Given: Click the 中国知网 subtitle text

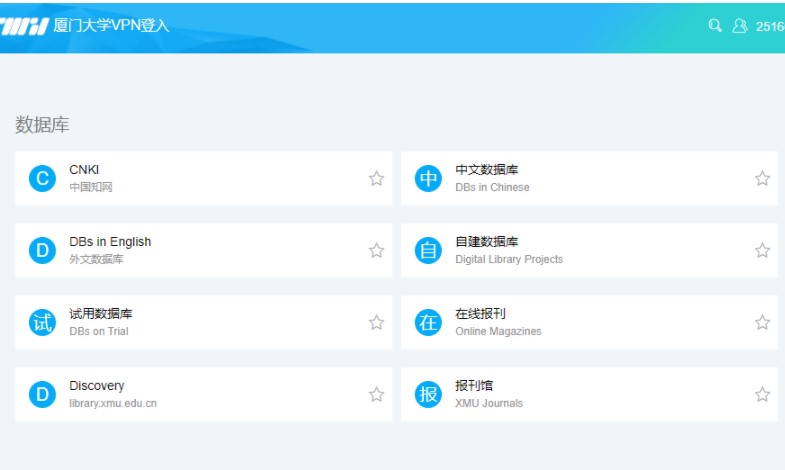Looking at the screenshot, I should pyautogui.click(x=91, y=187).
